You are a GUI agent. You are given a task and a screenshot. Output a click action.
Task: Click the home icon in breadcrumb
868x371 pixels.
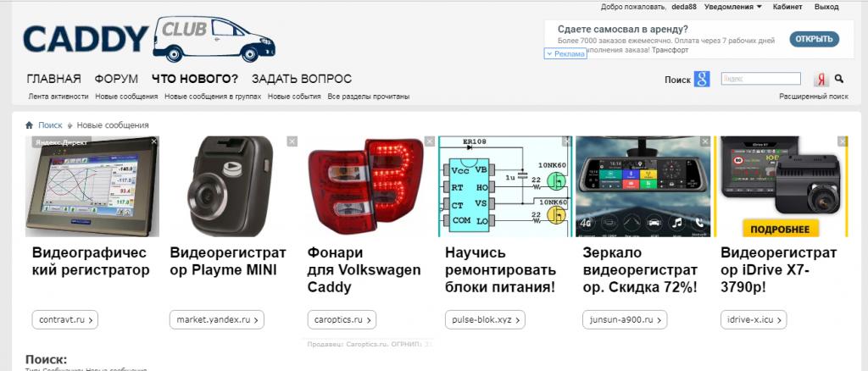(30, 125)
